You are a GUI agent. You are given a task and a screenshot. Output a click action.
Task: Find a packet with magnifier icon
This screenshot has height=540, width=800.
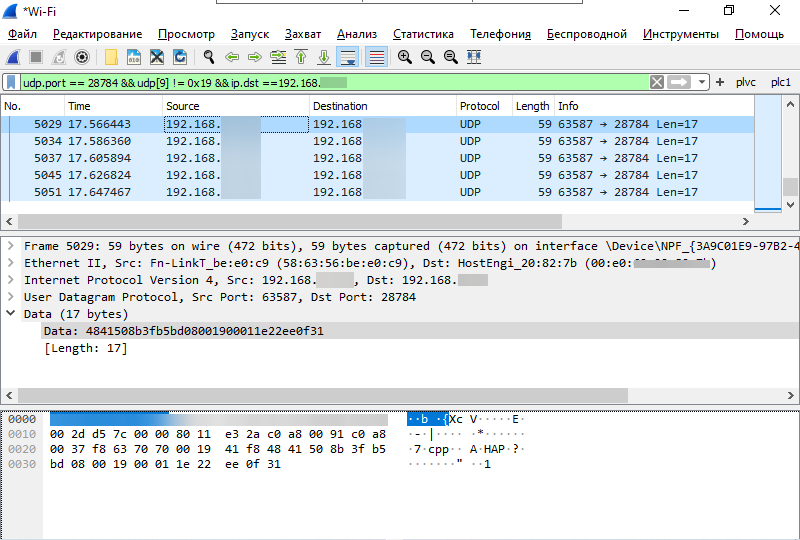[209, 57]
